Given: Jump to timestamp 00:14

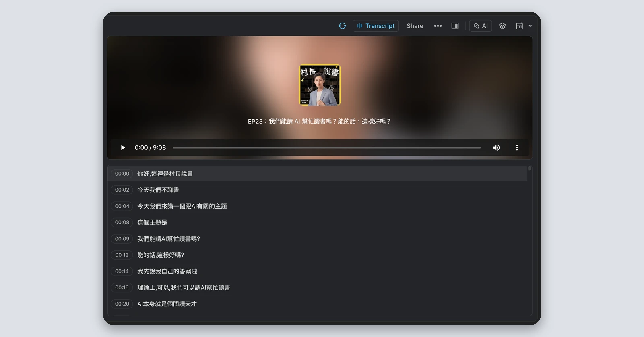Looking at the screenshot, I should coord(122,271).
